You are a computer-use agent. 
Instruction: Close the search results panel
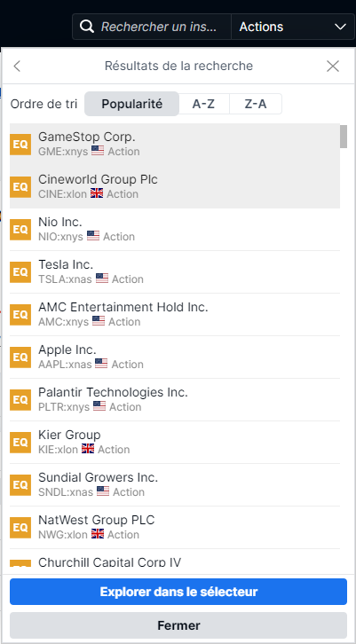pos(333,66)
